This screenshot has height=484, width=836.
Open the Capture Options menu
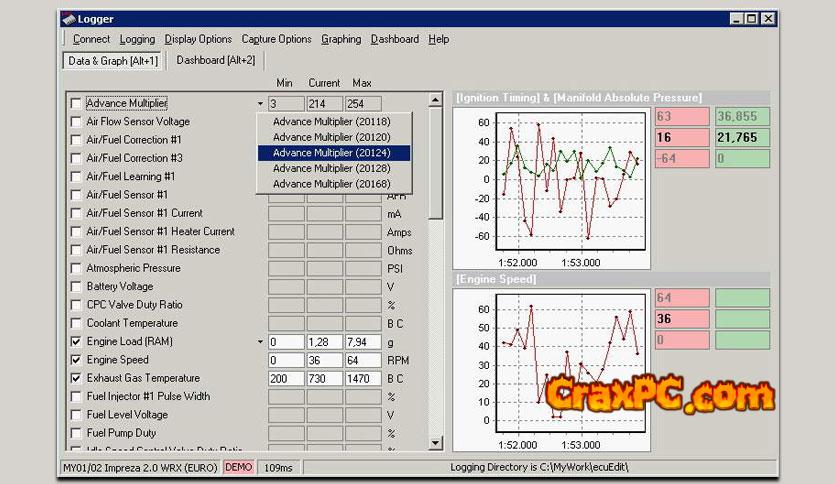(x=276, y=39)
